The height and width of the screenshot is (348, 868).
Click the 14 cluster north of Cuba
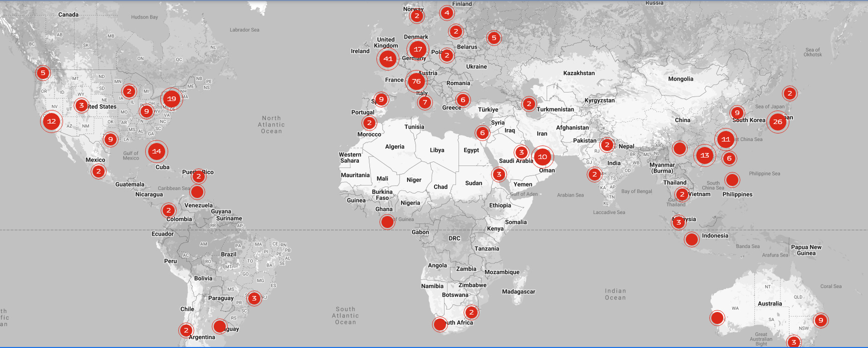(157, 151)
